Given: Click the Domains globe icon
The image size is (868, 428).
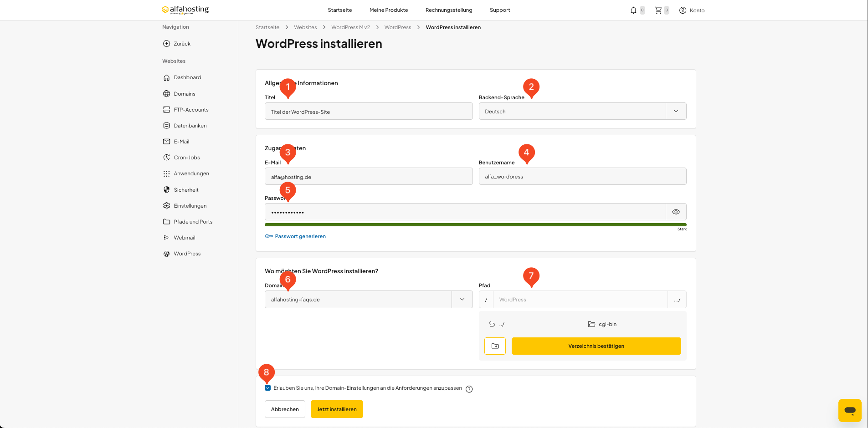Looking at the screenshot, I should (167, 94).
